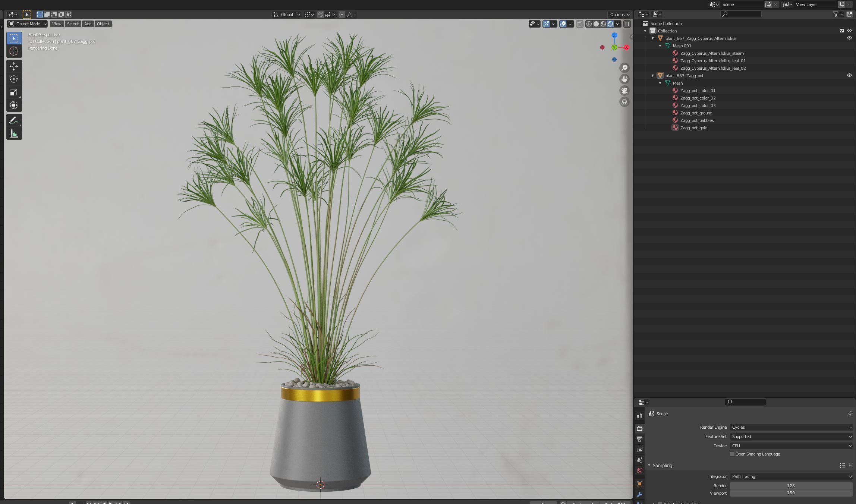Collapse plant_667_Zagg_Cyperus_Alternifolius tree item

click(653, 38)
